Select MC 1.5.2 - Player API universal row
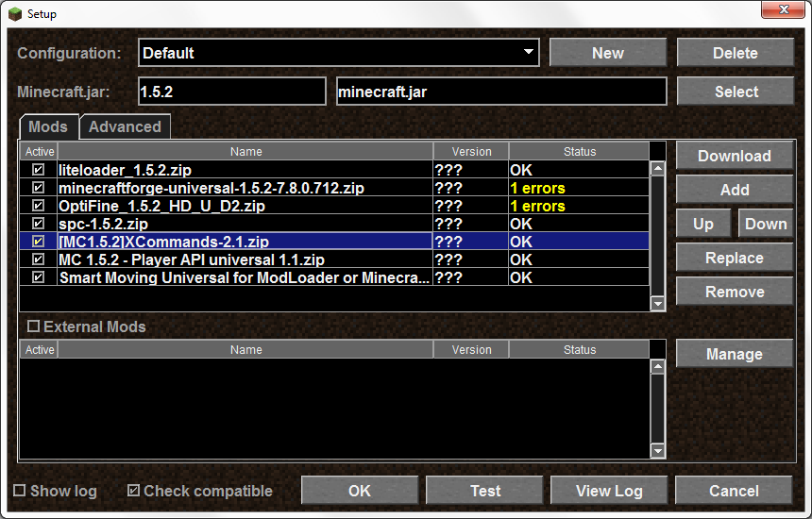The height and width of the screenshot is (519, 812). click(334, 259)
